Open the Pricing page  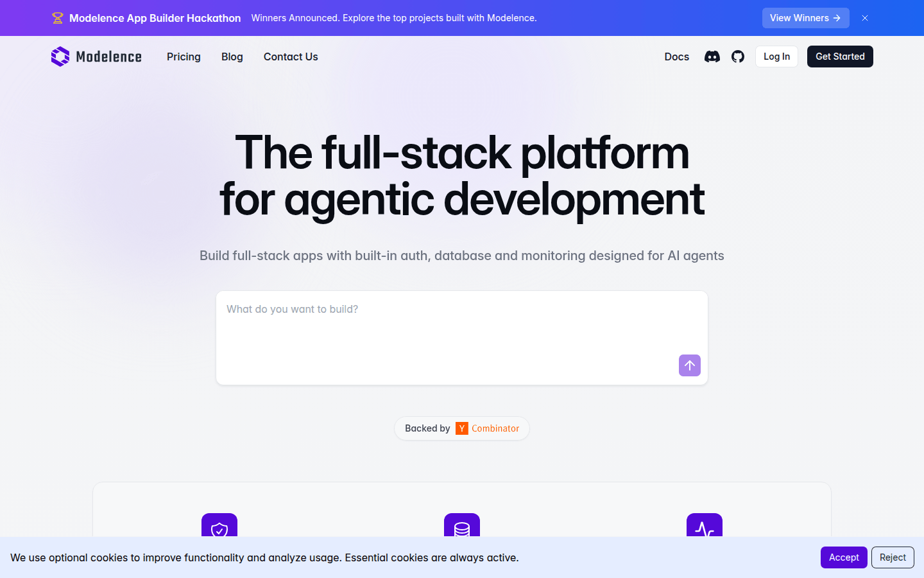point(184,57)
